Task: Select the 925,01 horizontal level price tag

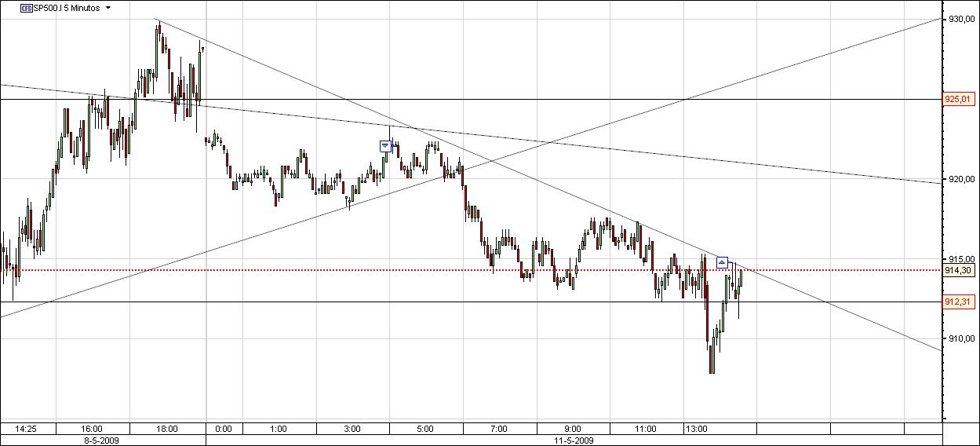Action: (960, 99)
